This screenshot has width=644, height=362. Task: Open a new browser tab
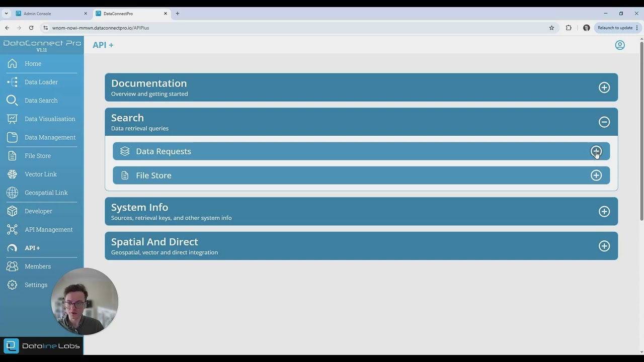coord(177,14)
